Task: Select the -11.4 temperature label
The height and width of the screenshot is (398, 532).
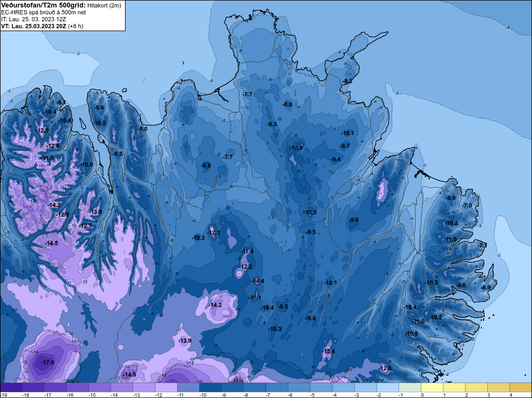Action: coord(247,251)
